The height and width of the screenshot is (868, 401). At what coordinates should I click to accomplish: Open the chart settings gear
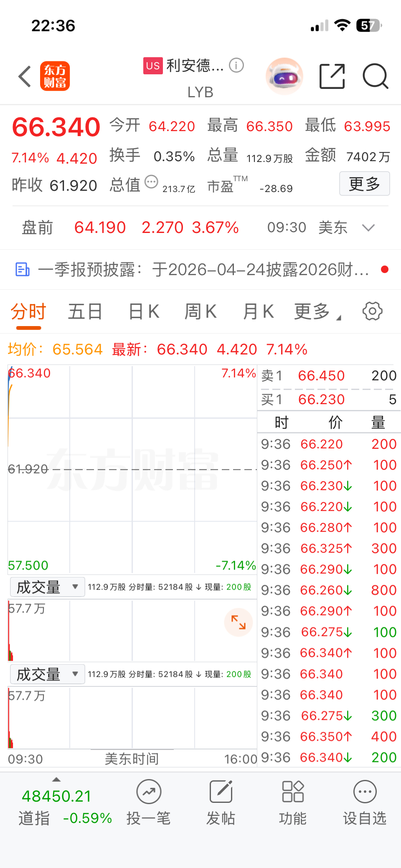click(373, 311)
